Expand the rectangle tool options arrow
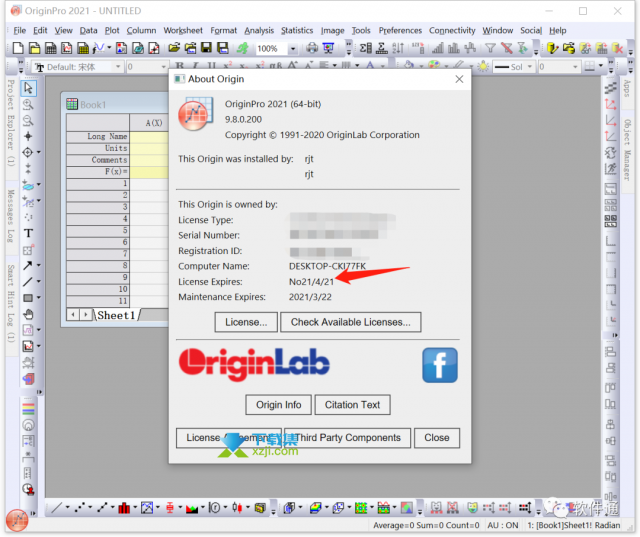 tap(39, 298)
